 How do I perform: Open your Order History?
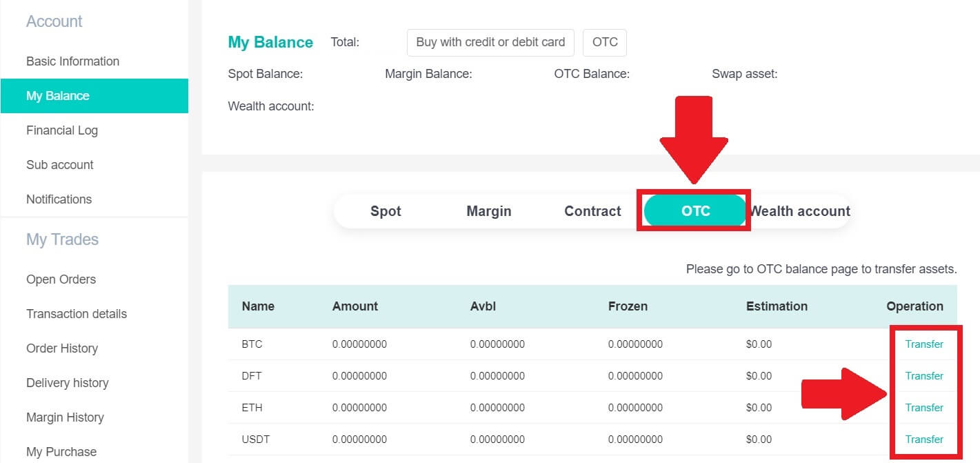(61, 348)
